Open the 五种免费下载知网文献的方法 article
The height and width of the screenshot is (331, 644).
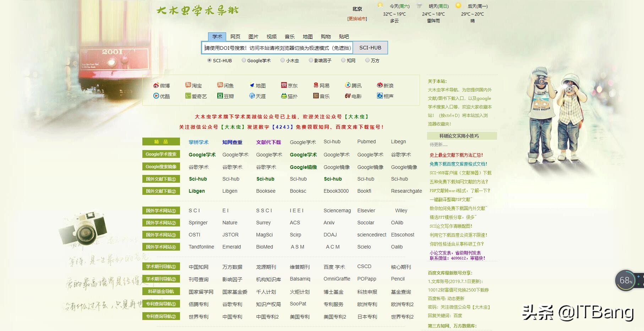(x=459, y=182)
